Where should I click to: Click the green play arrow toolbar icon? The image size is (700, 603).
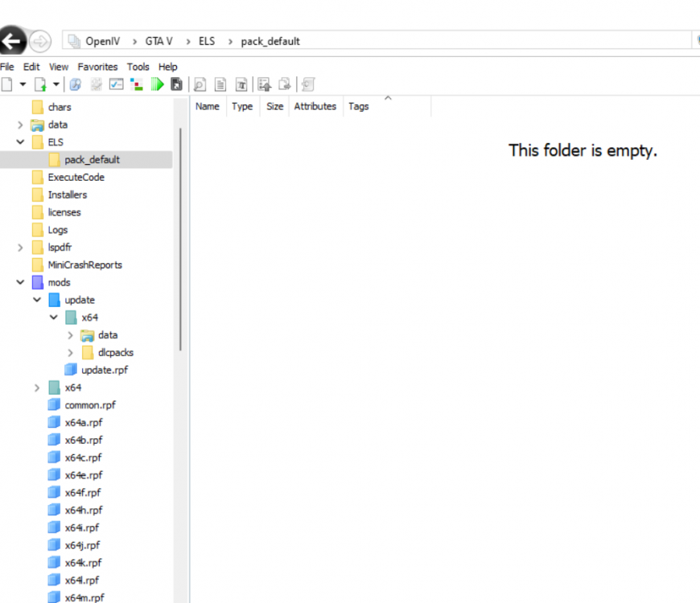point(157,84)
